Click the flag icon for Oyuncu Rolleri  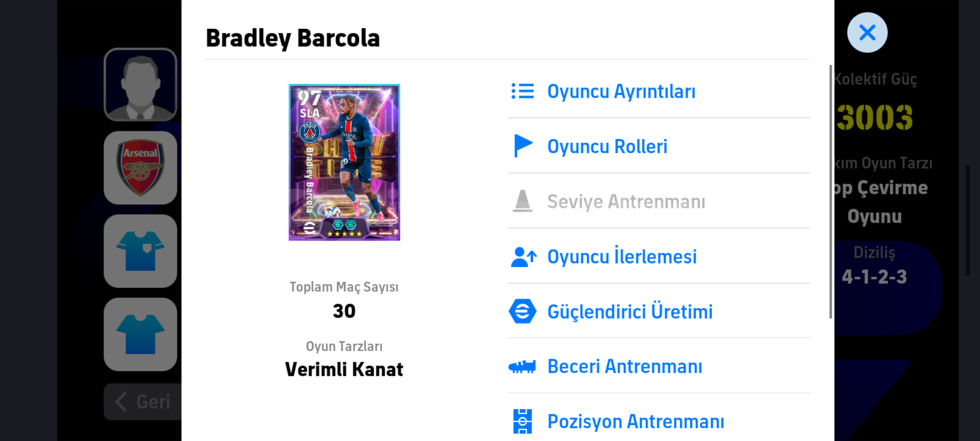pyautogui.click(x=523, y=146)
